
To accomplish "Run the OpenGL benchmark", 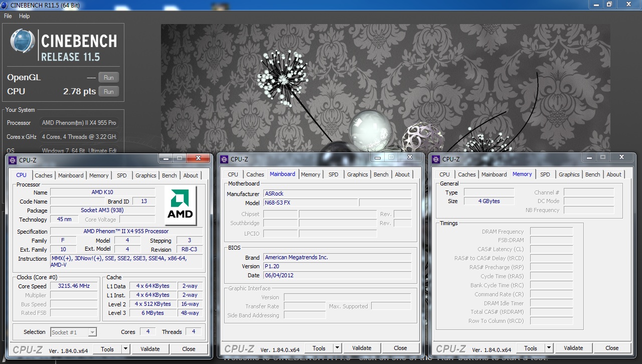I will 109,77.
